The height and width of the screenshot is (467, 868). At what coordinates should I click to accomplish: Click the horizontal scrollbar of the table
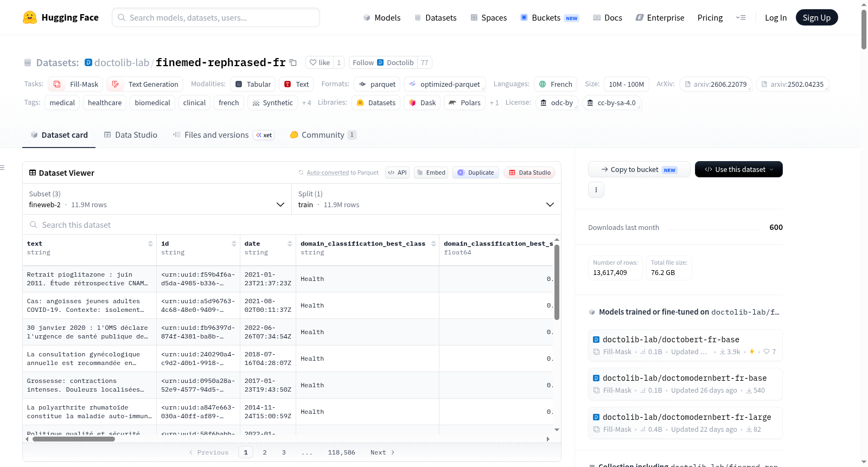(74, 439)
